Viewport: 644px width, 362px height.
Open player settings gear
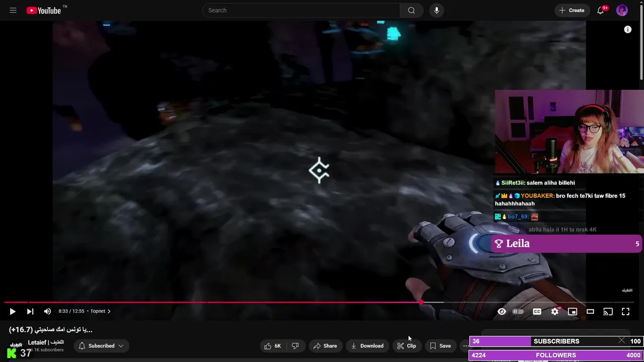tap(554, 312)
